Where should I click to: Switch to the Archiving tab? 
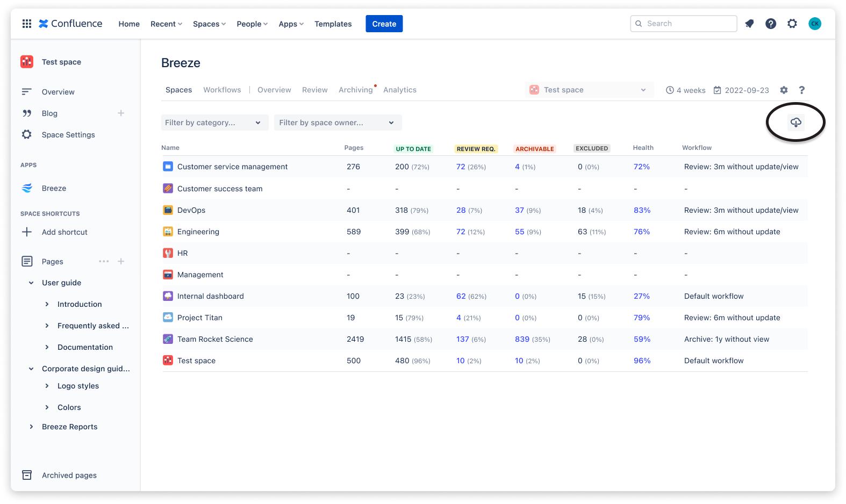tap(356, 90)
